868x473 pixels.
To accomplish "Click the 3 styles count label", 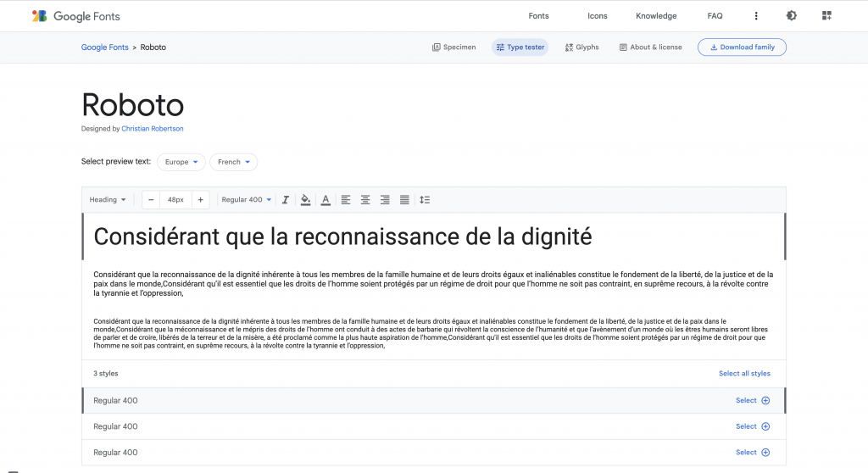I will coord(106,373).
